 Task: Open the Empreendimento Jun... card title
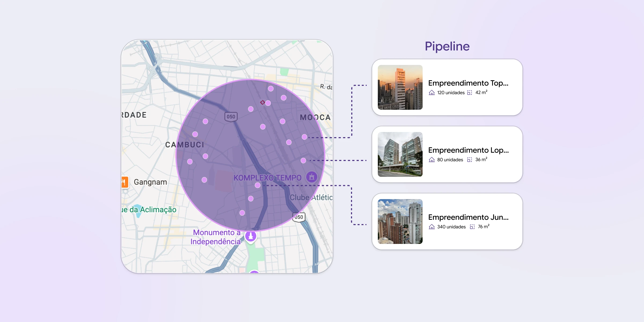click(468, 217)
